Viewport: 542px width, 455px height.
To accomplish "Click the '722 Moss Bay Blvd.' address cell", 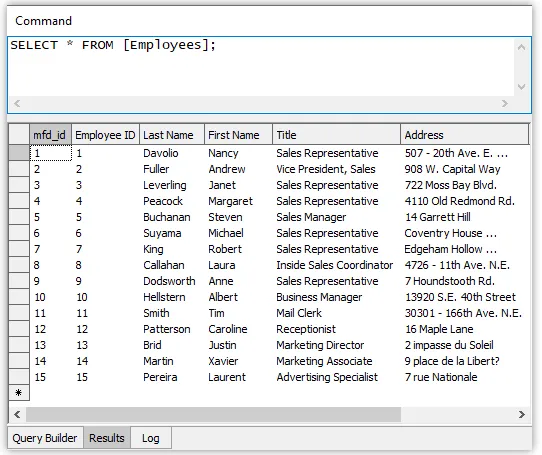I will pos(465,185).
